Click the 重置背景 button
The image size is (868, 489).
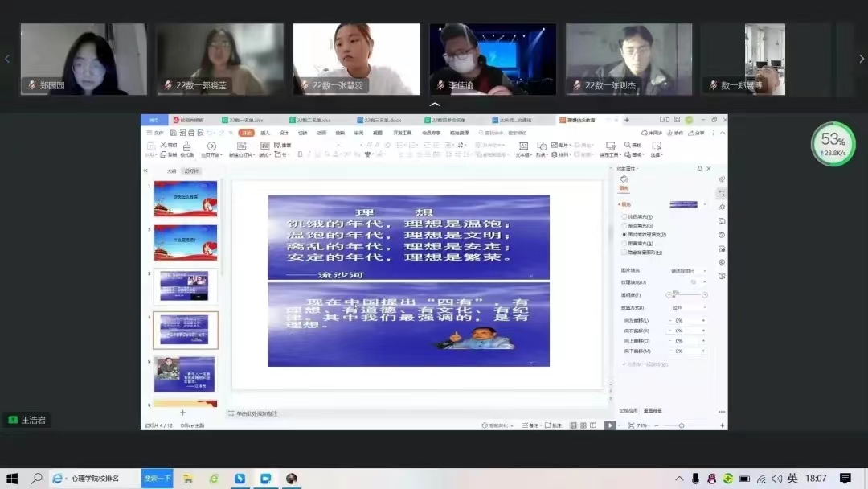pos(653,410)
